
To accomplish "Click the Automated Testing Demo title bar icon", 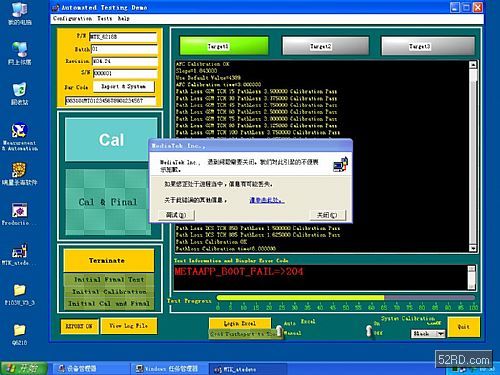I will (56, 7).
